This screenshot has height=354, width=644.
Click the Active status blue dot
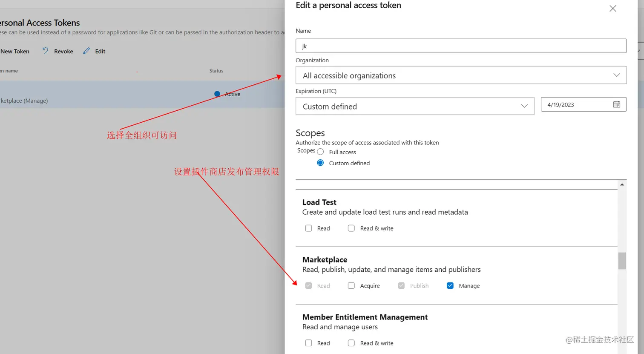pos(217,94)
